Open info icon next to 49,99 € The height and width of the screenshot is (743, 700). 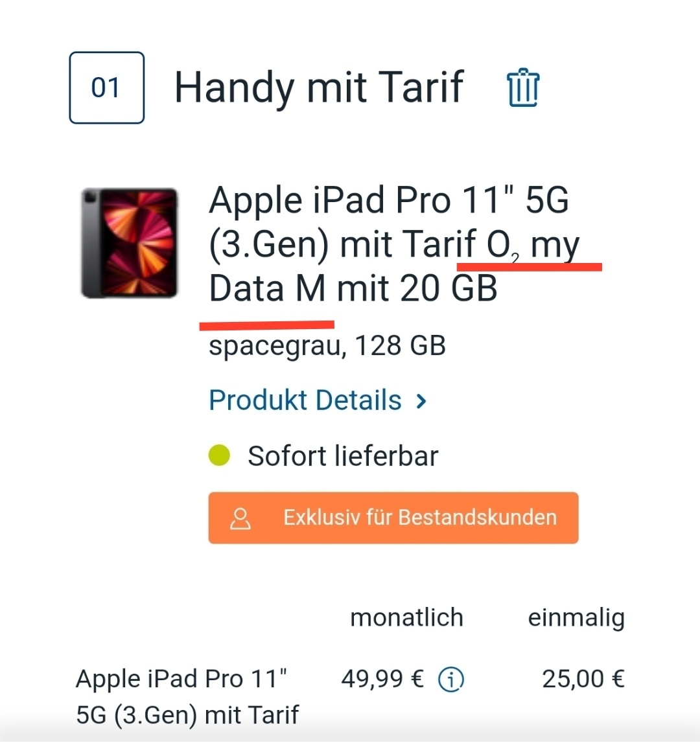[x=451, y=680]
